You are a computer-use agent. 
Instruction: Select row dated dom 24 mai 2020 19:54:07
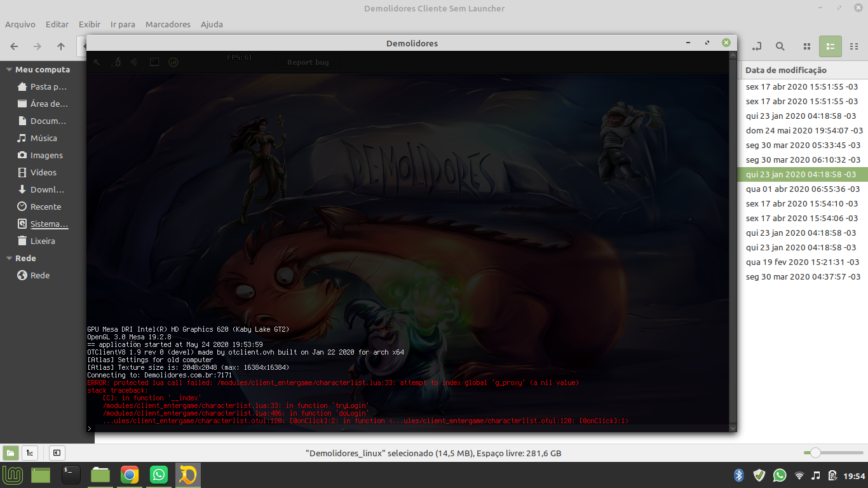[x=803, y=130]
